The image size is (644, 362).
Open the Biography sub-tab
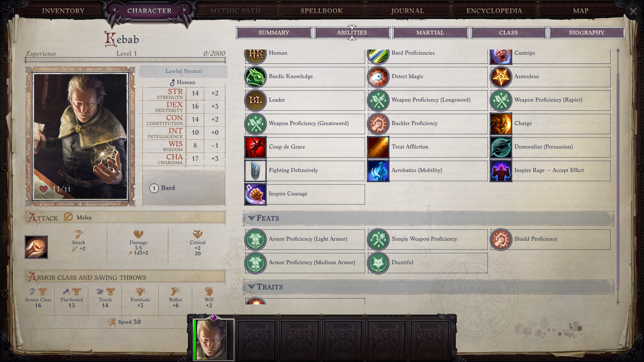tap(586, 33)
